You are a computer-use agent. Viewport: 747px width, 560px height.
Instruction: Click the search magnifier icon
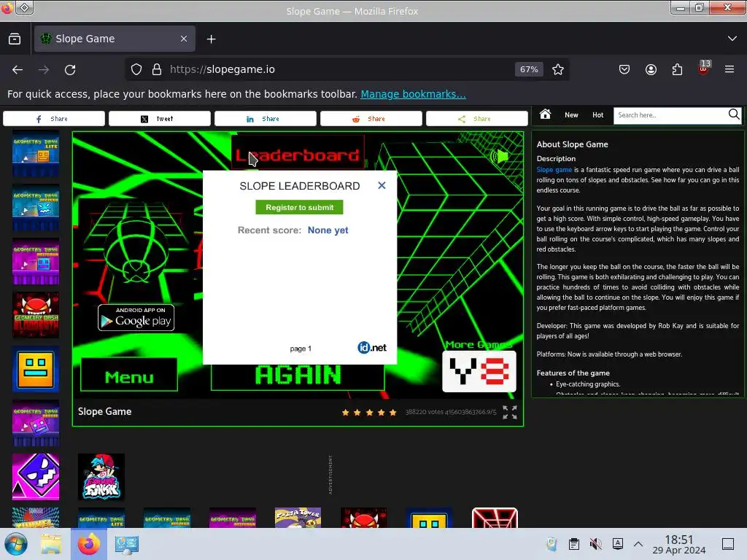pos(734,114)
